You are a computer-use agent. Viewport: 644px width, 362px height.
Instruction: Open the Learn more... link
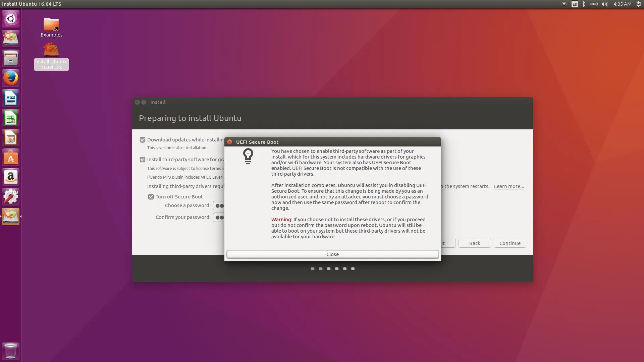pyautogui.click(x=509, y=186)
